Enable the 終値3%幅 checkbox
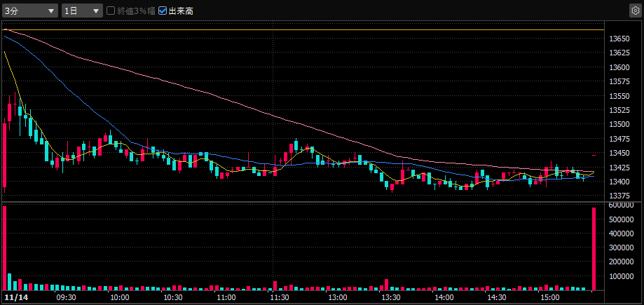The height and width of the screenshot is (305, 644). [x=111, y=11]
